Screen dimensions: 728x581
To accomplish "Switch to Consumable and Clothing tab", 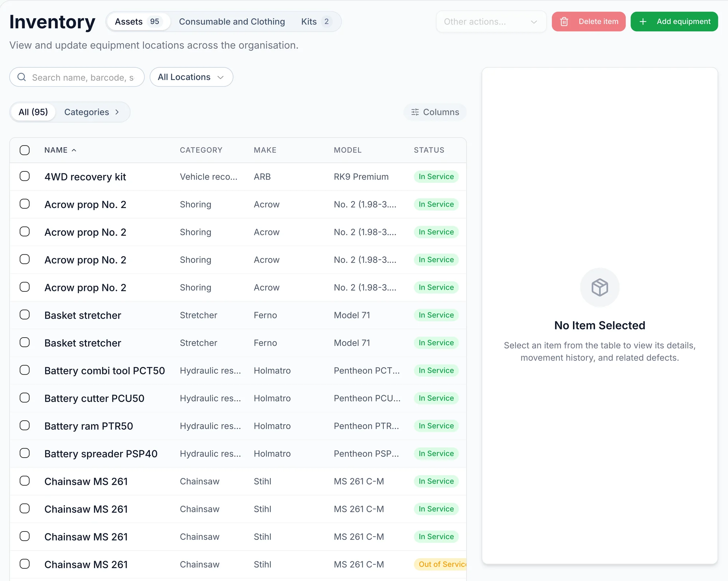I will click(232, 22).
